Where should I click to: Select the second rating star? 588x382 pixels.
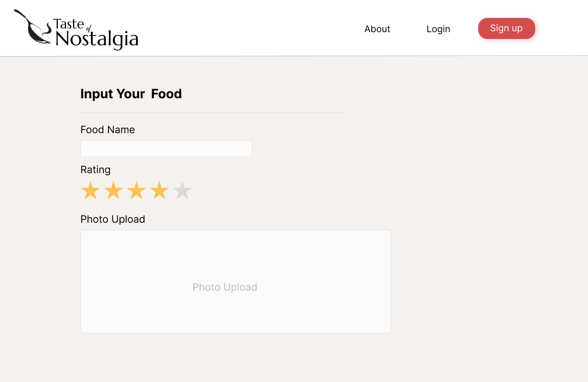113,191
